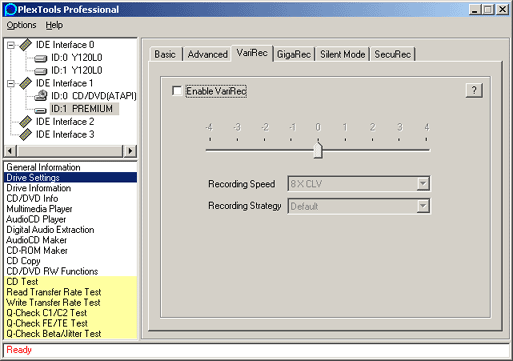Click the drive icon beside ID:1 PREMIUM
This screenshot has height=361, width=513.
(41, 110)
